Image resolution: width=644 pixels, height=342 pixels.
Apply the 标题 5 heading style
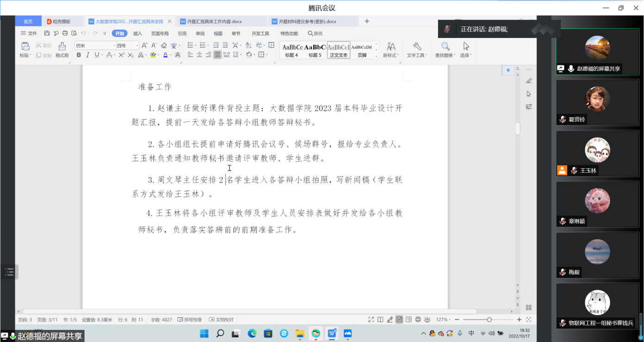(x=315, y=50)
